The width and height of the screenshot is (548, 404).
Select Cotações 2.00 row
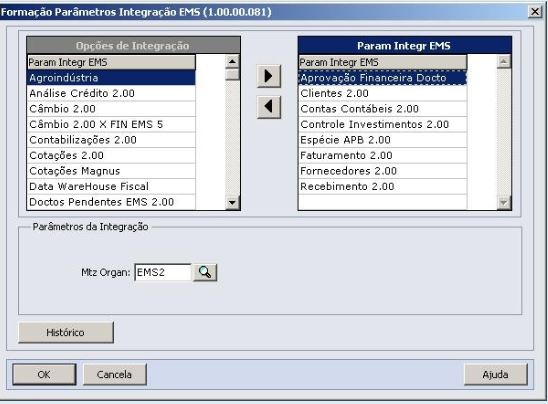111,155
